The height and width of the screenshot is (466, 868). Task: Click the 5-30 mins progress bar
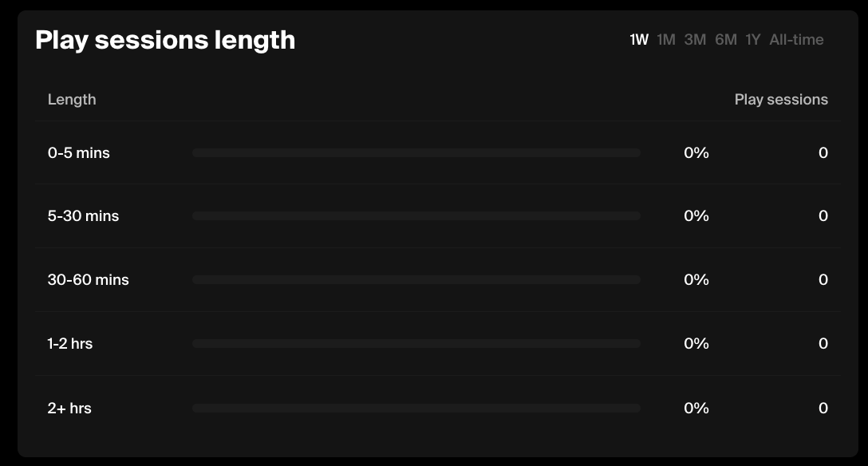point(416,216)
